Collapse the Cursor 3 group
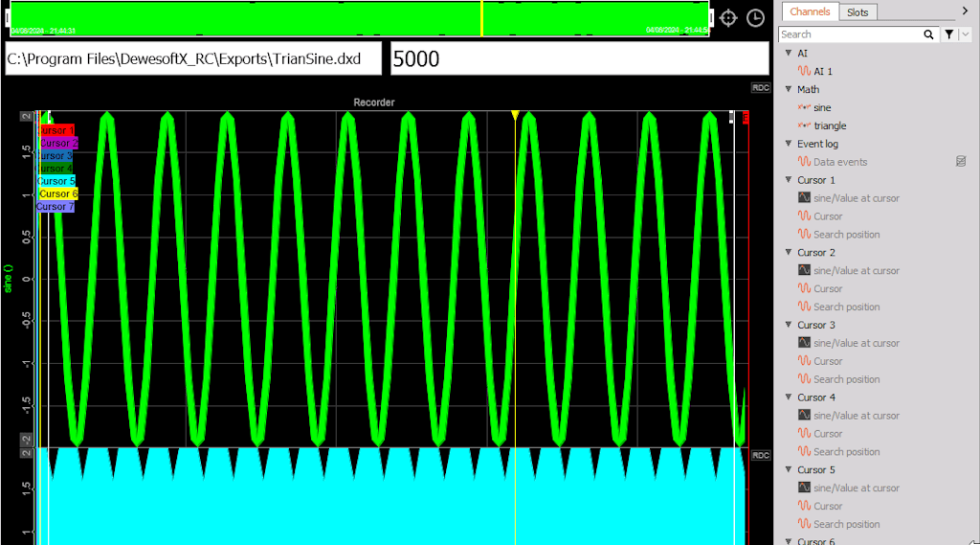 coord(789,325)
